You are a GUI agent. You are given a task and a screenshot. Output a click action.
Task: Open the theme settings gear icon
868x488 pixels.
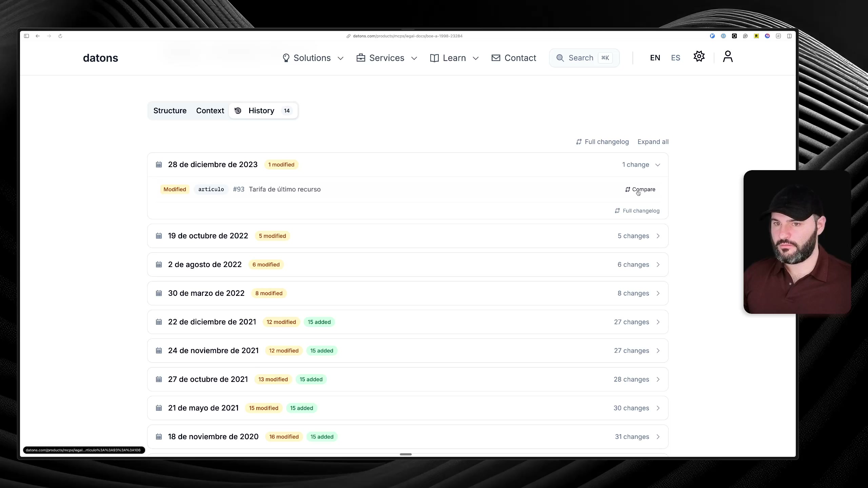click(699, 57)
